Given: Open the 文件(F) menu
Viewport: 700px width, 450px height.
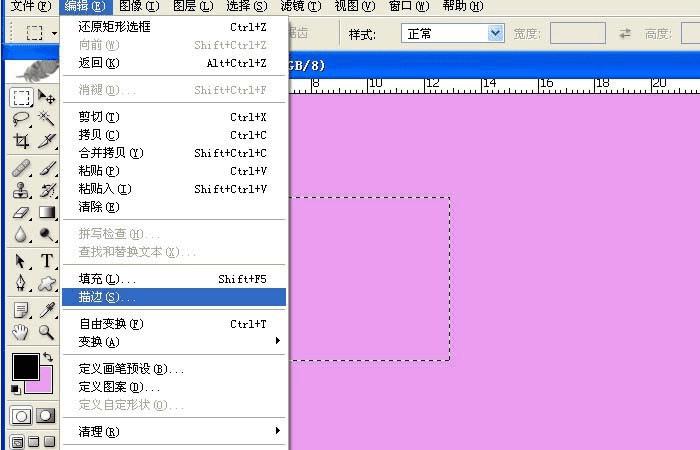Looking at the screenshot, I should pos(31,6).
